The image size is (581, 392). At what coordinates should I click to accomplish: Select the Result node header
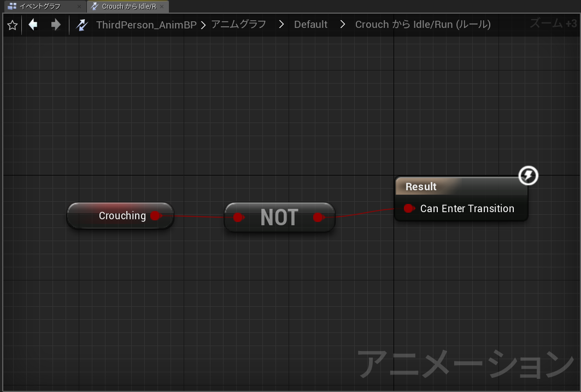(x=461, y=186)
